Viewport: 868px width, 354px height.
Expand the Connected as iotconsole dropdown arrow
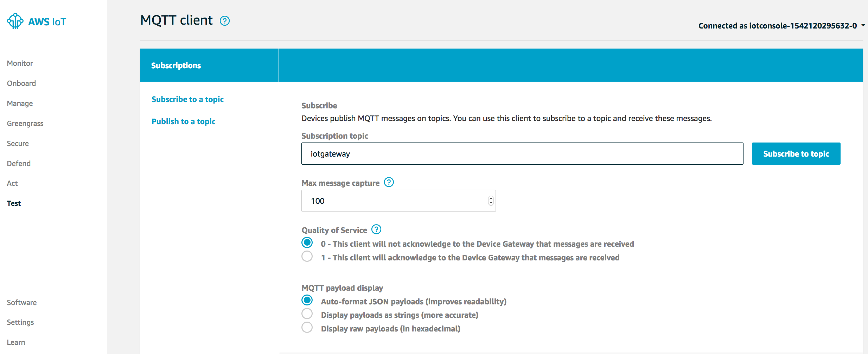[863, 25]
